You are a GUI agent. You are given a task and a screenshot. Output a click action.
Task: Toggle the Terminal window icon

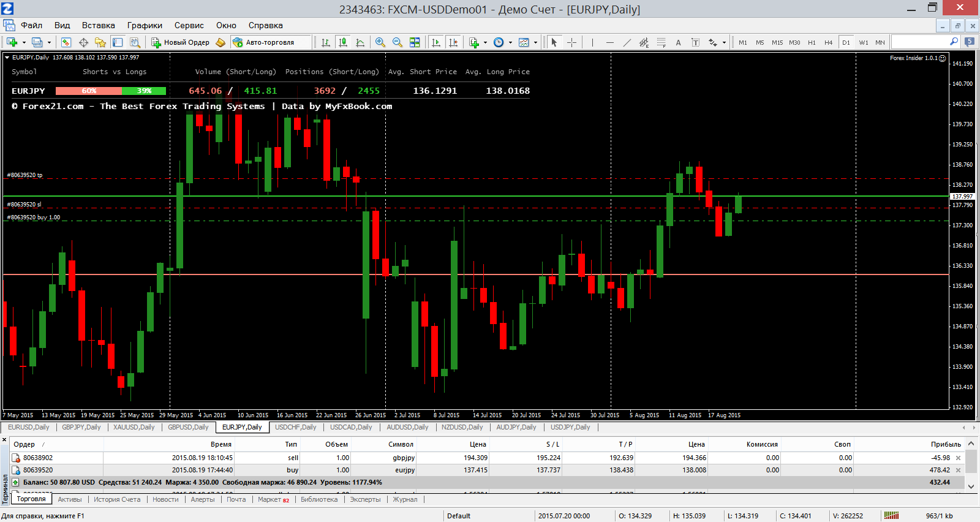tap(118, 42)
